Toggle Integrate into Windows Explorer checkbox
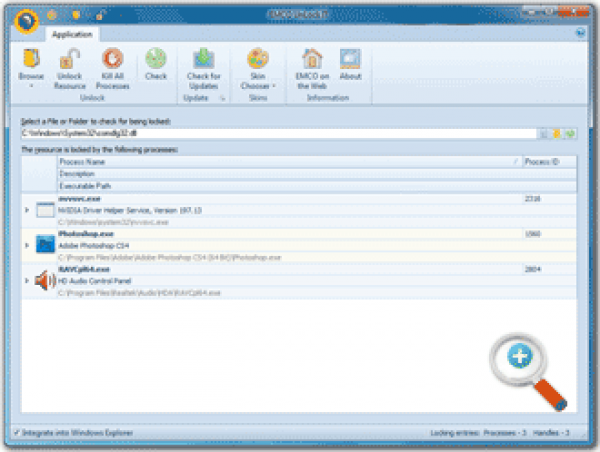Screen dimensions: 600x452 point(16,432)
